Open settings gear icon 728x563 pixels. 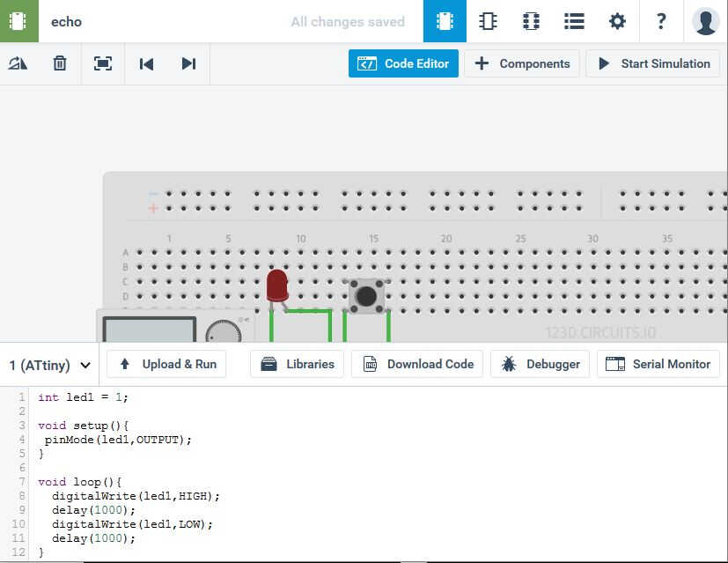click(617, 21)
